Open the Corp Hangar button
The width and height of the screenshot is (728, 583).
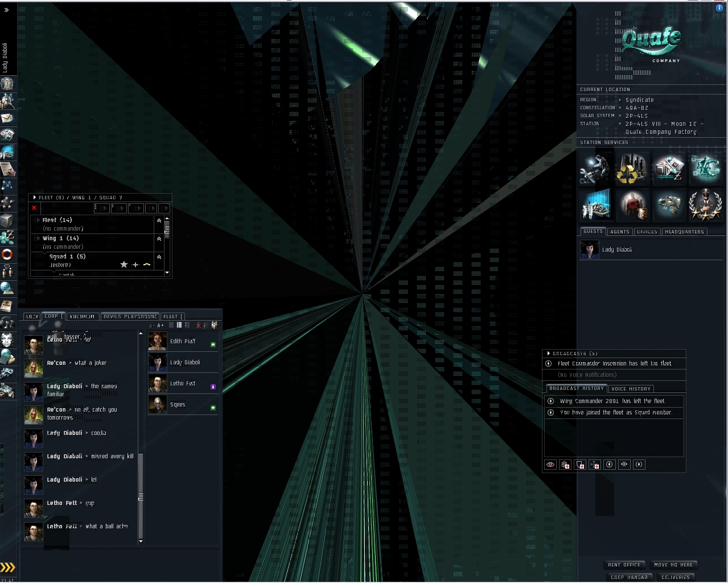coord(629,577)
